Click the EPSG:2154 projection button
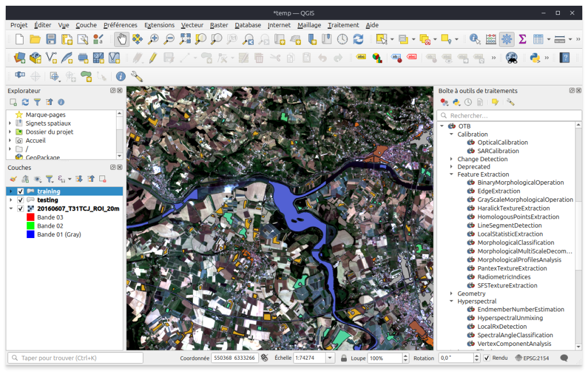This screenshot has height=374, width=588. [x=531, y=358]
